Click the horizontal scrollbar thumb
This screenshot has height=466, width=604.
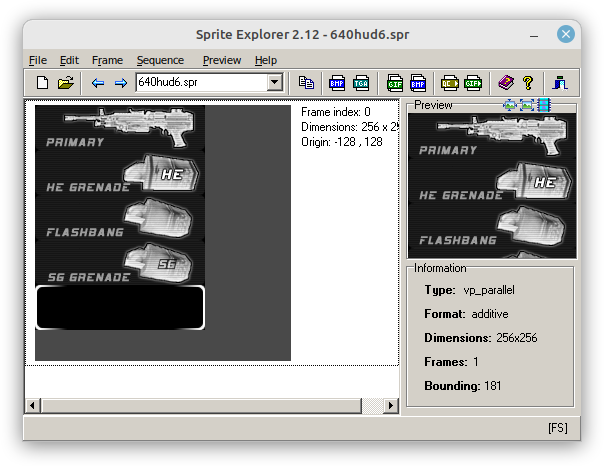(x=202, y=406)
